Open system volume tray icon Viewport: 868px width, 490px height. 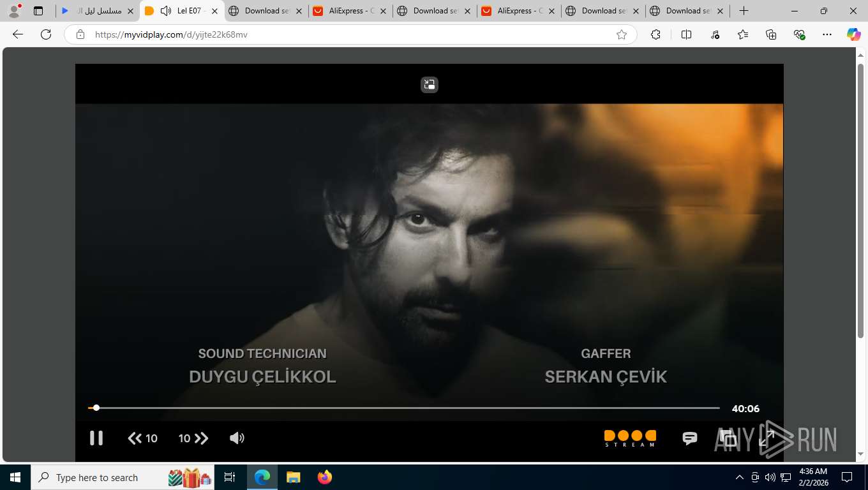tap(770, 477)
